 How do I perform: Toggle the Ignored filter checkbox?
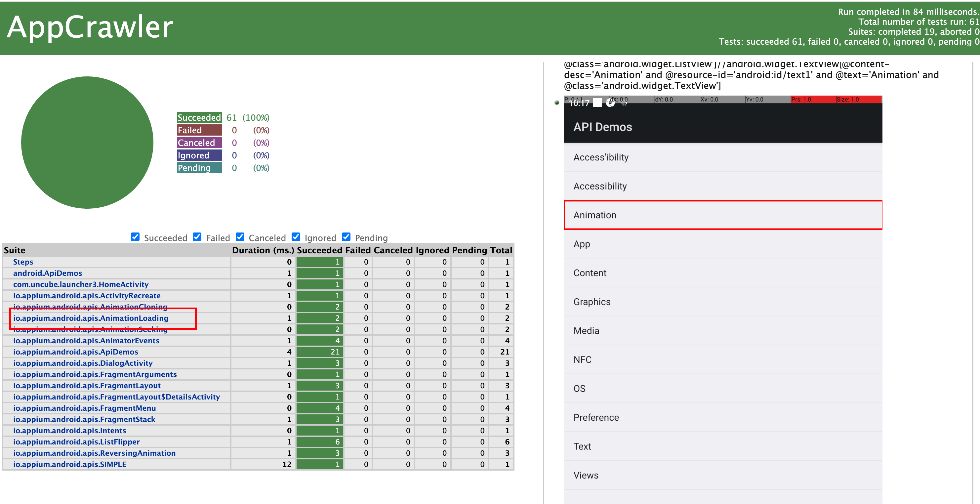(296, 237)
